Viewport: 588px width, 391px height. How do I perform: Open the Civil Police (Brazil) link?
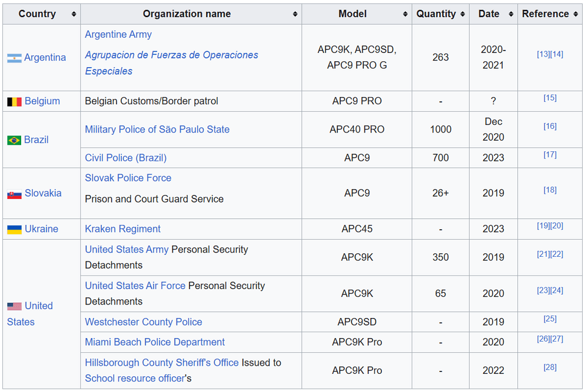125,158
